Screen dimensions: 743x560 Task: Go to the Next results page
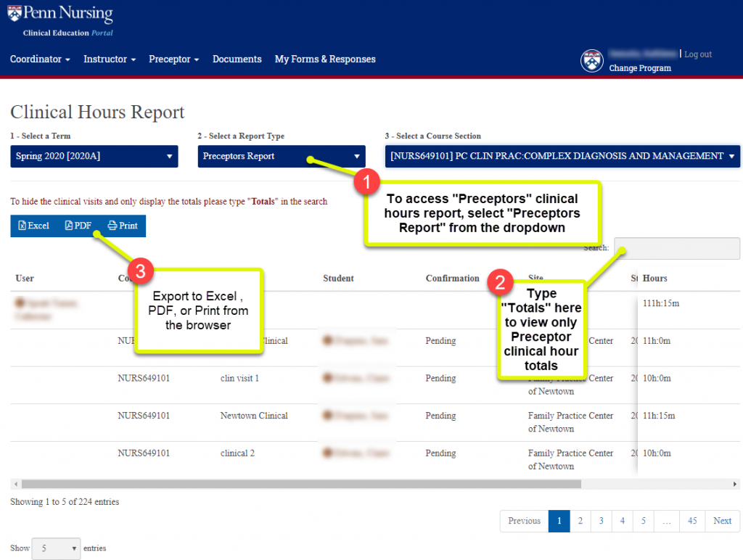pyautogui.click(x=722, y=521)
